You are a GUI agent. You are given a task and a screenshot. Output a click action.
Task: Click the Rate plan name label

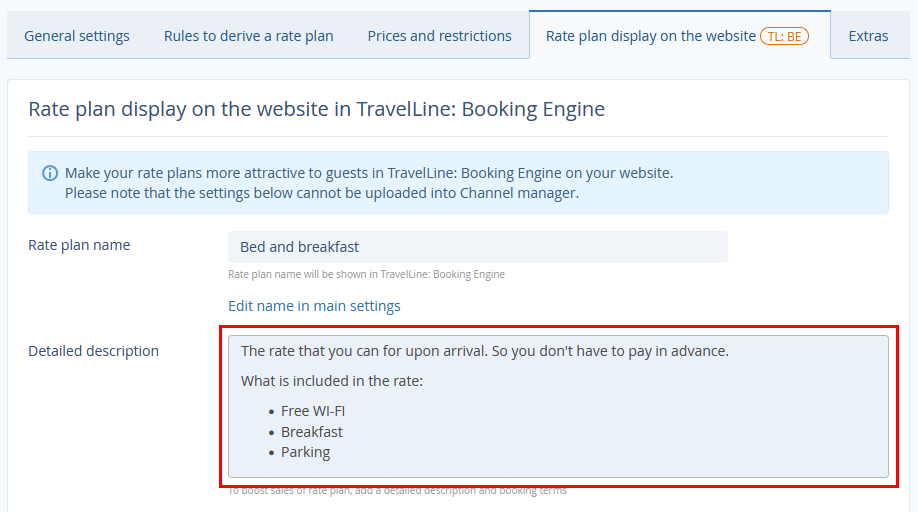pyautogui.click(x=79, y=245)
